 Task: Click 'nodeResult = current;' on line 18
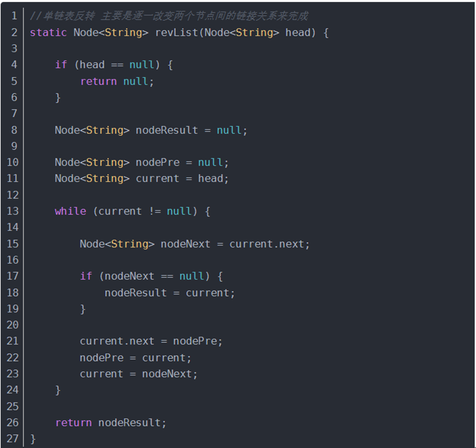[169, 293]
